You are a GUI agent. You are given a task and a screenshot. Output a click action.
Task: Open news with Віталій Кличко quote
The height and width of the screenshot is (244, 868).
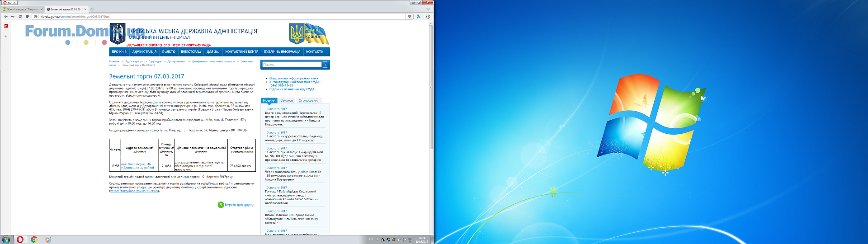[292, 219]
